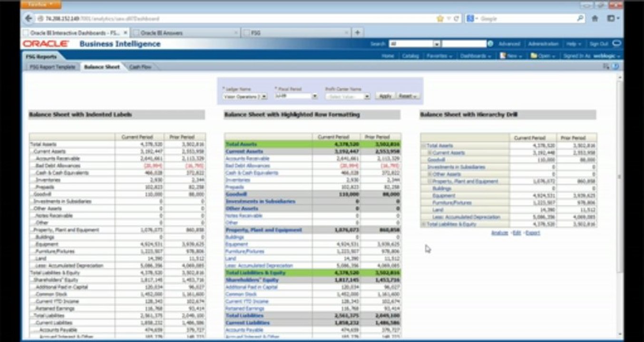This screenshot has width=644, height=342.
Task: Open the Open menu with folder icon
Action: point(543,56)
